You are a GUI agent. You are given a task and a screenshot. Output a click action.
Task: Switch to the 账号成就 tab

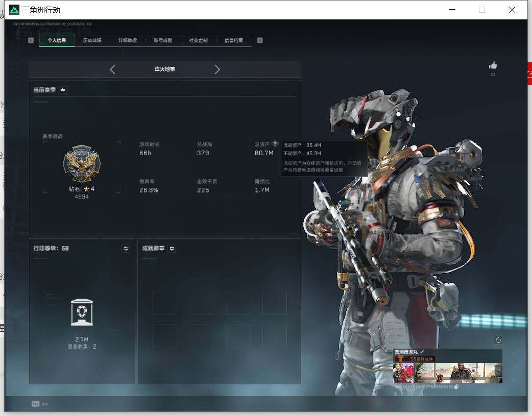click(x=163, y=40)
